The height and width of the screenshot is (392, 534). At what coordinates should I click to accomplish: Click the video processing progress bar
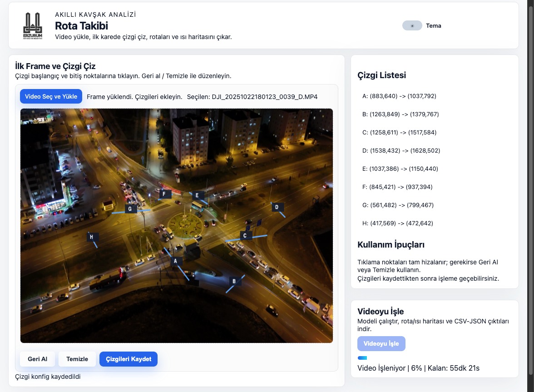[x=362, y=358]
